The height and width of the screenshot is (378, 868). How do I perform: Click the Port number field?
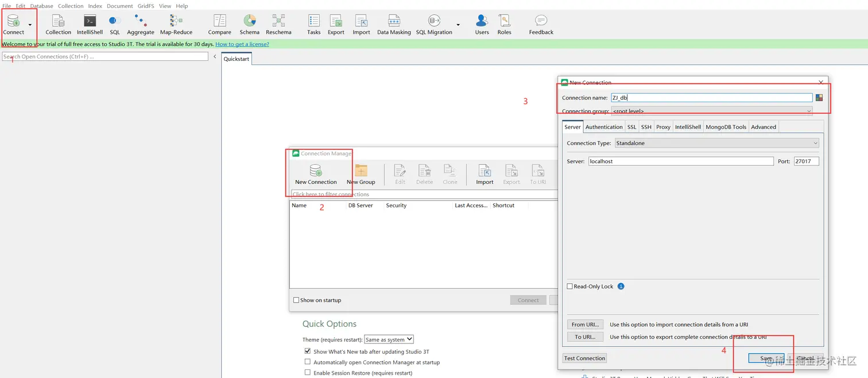point(807,161)
